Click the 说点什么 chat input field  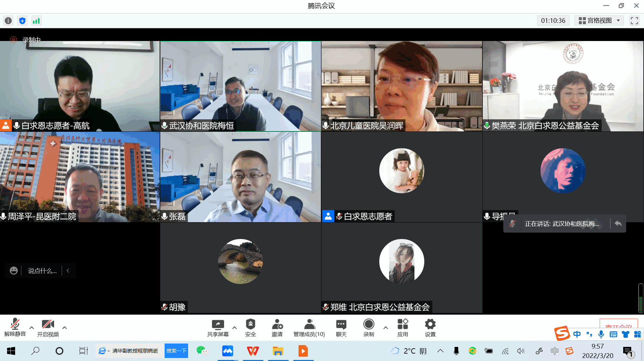[42, 271]
